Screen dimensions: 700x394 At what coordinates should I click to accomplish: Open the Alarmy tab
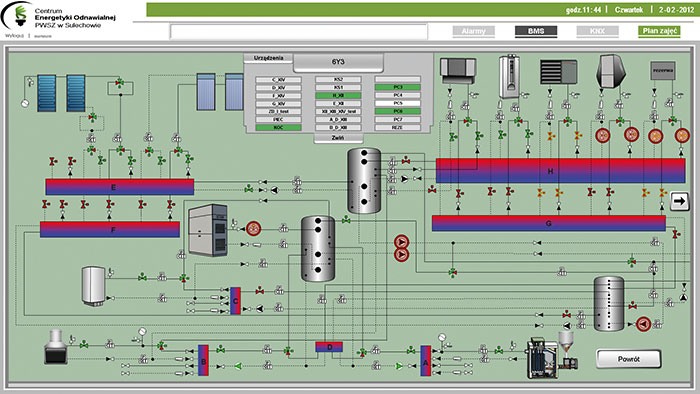tap(473, 31)
